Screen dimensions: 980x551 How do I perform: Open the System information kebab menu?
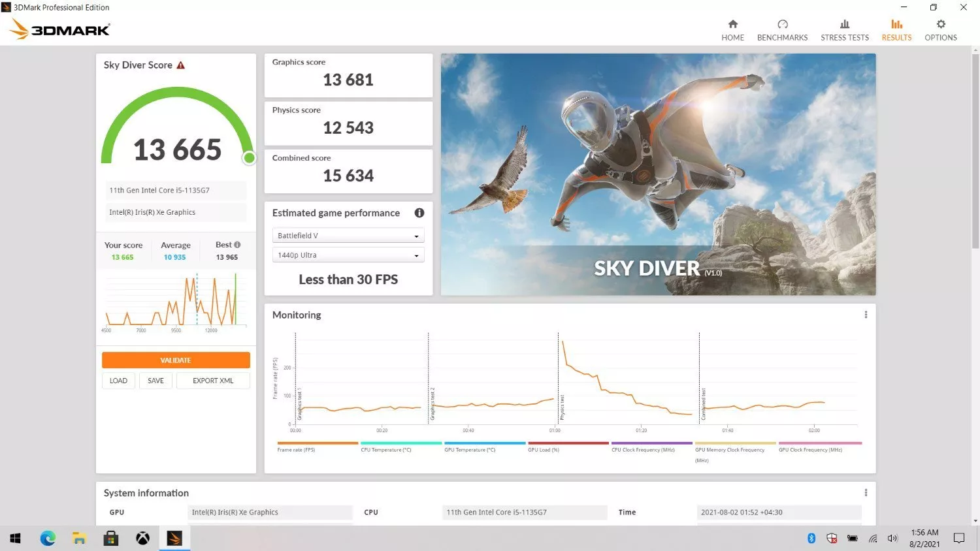point(866,493)
